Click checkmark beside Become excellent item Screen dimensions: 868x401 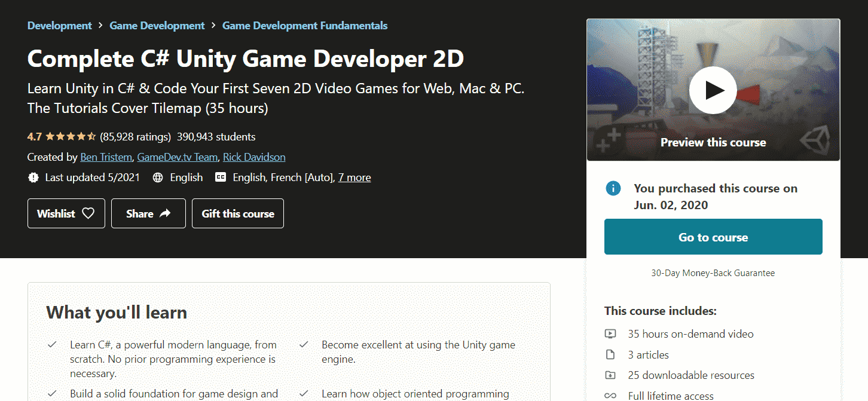pos(304,345)
